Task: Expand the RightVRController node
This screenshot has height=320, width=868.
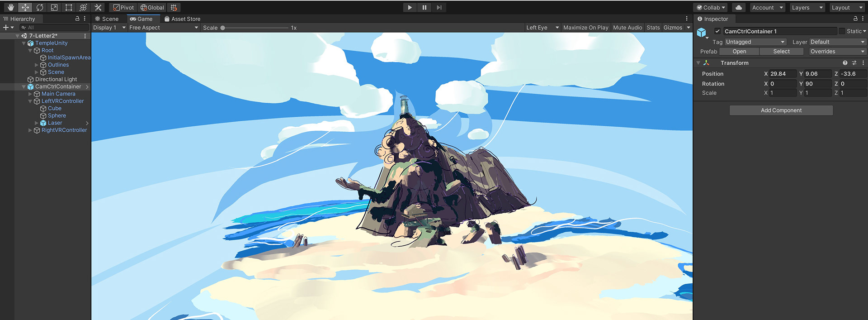Action: point(30,130)
